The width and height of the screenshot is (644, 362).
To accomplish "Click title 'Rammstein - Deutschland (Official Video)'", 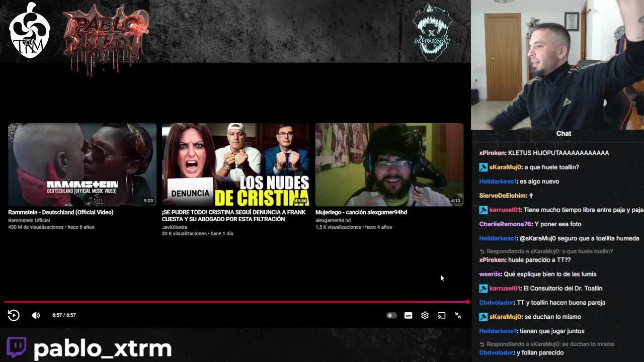I will coord(60,212).
